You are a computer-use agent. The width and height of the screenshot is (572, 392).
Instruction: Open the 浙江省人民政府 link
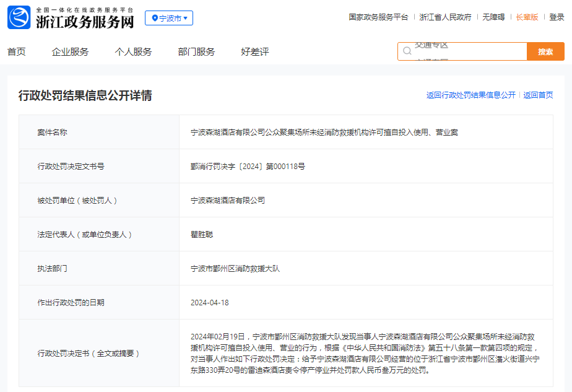445,17
